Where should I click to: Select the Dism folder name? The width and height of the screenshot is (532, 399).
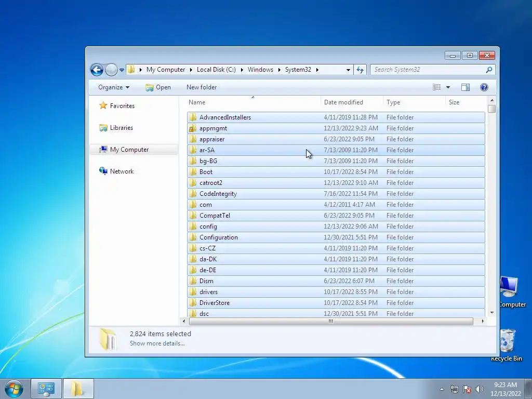click(x=206, y=281)
